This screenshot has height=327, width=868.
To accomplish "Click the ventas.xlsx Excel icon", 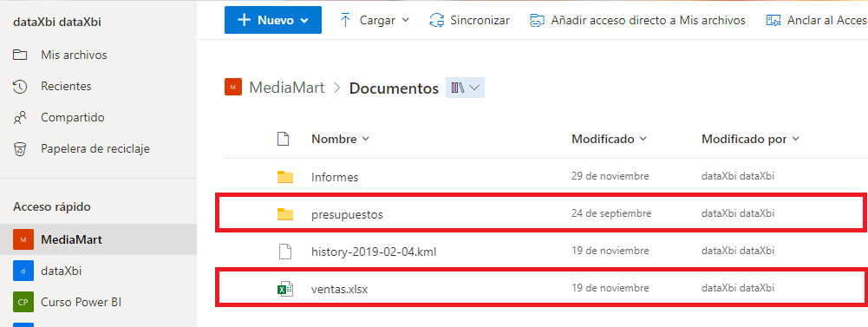I will pos(285,288).
